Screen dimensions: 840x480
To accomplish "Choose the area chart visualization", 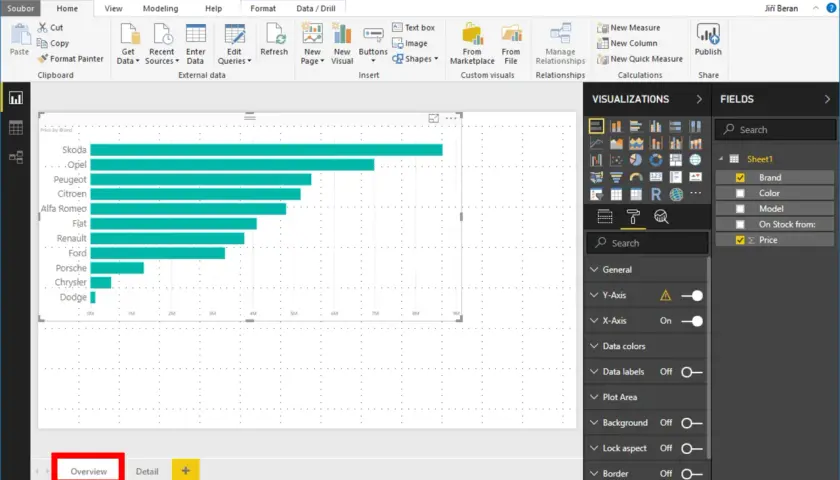I will 616,143.
